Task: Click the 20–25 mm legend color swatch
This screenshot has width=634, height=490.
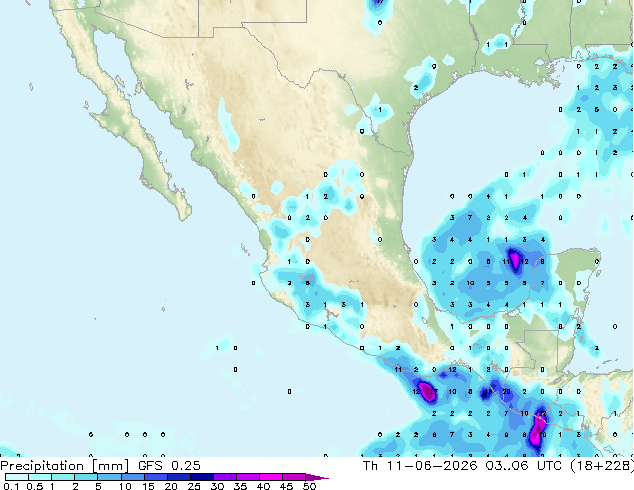Action: pyautogui.click(x=179, y=477)
